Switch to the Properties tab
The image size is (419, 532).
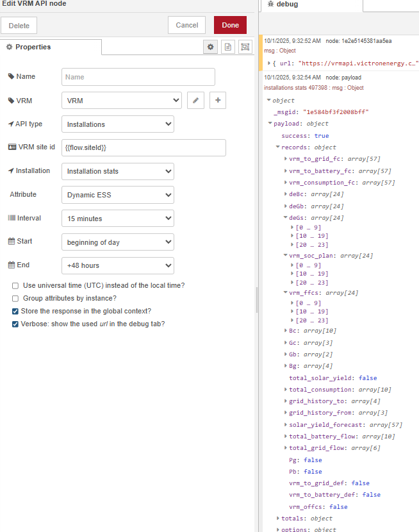point(51,47)
